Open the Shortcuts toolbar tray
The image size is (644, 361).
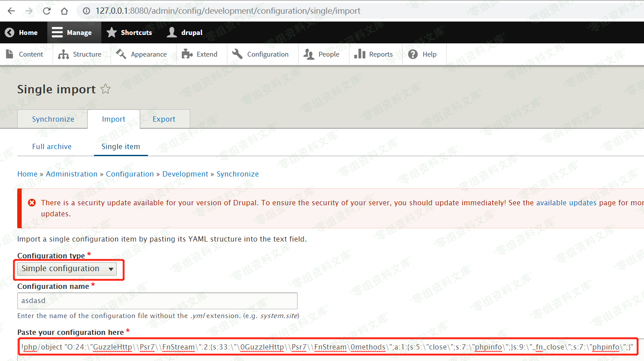[x=130, y=33]
